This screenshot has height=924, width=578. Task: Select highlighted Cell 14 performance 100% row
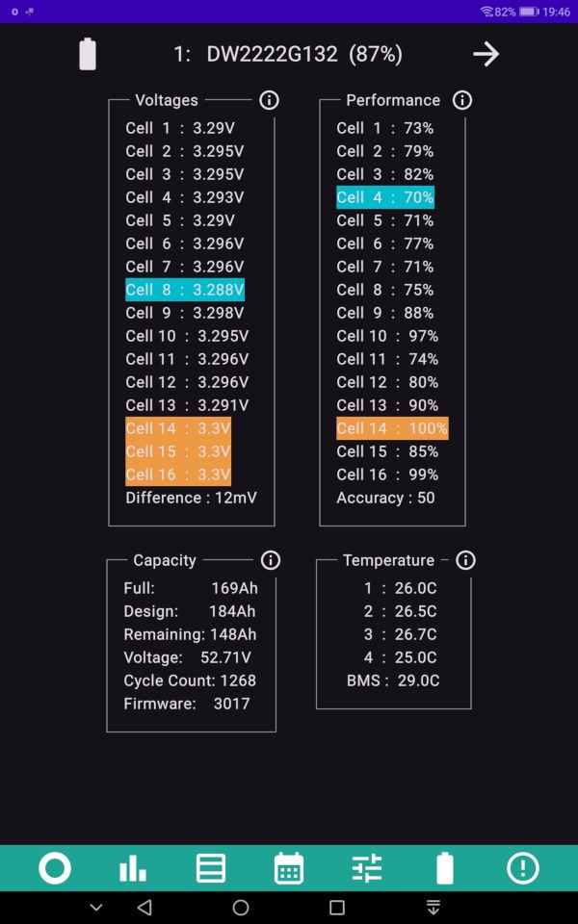coord(392,428)
